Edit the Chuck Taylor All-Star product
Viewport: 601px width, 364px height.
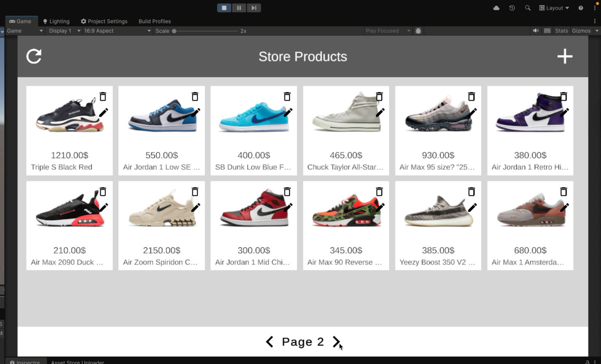pyautogui.click(x=380, y=113)
